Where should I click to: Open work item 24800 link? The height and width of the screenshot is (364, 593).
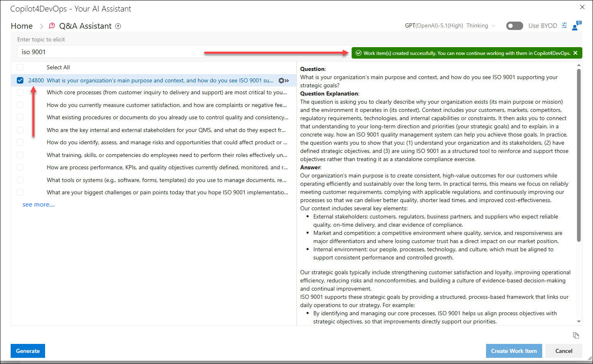tap(36, 80)
